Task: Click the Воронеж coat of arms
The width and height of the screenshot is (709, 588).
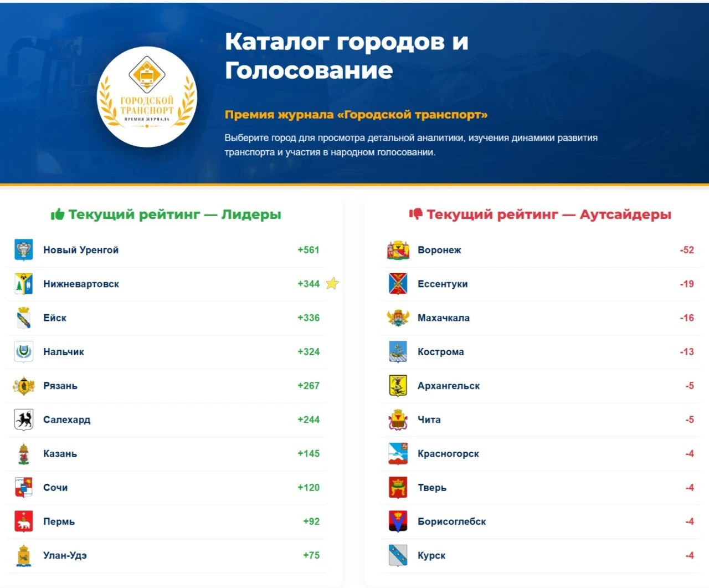Action: [398, 250]
